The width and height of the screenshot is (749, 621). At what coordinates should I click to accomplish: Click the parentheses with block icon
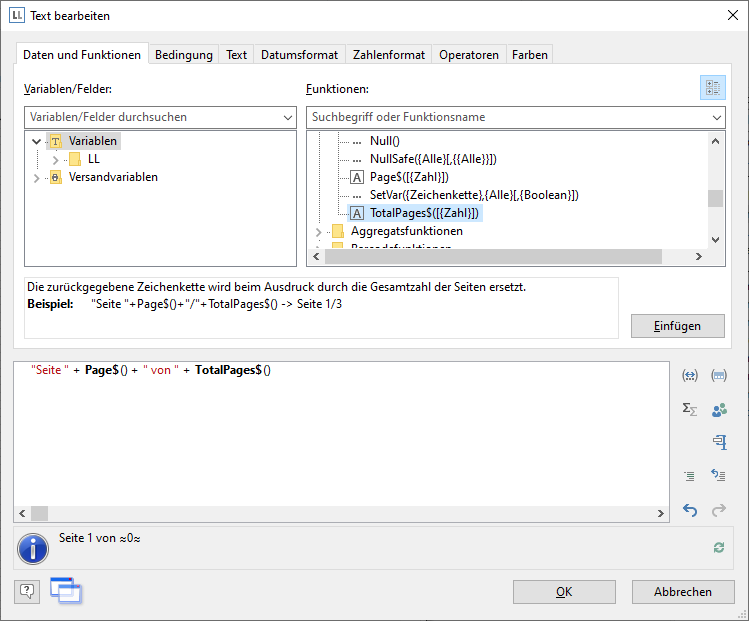tap(718, 376)
